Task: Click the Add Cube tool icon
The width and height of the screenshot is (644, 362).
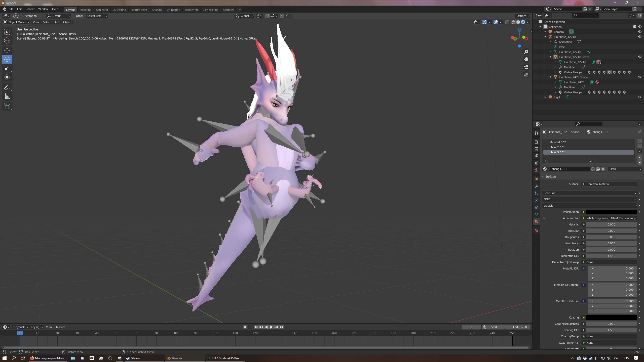Action: pyautogui.click(x=7, y=106)
